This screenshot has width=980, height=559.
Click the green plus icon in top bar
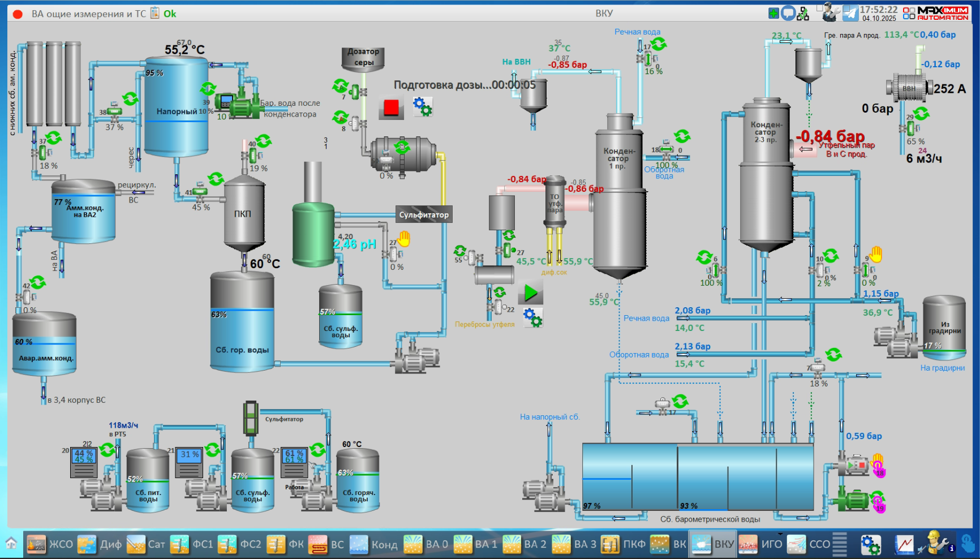(x=773, y=13)
